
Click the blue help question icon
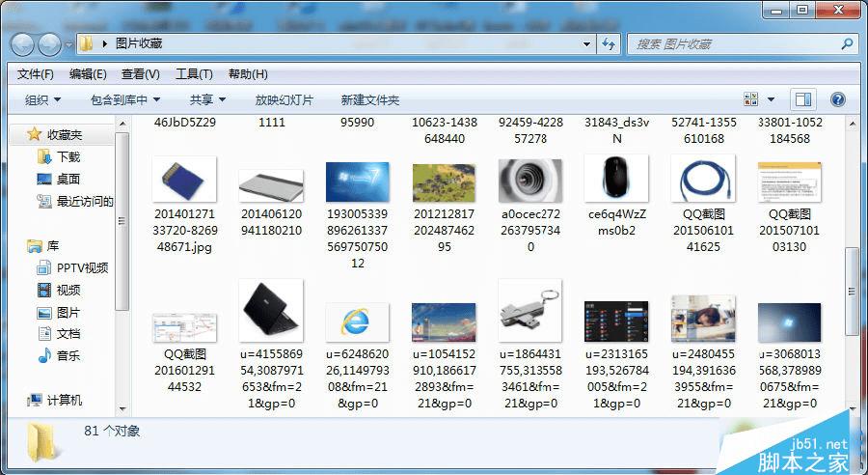(x=838, y=99)
